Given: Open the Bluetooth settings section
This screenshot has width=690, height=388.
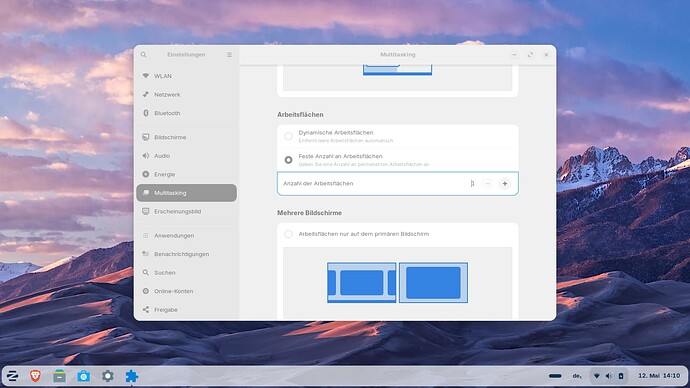Looking at the screenshot, I should tap(187, 113).
